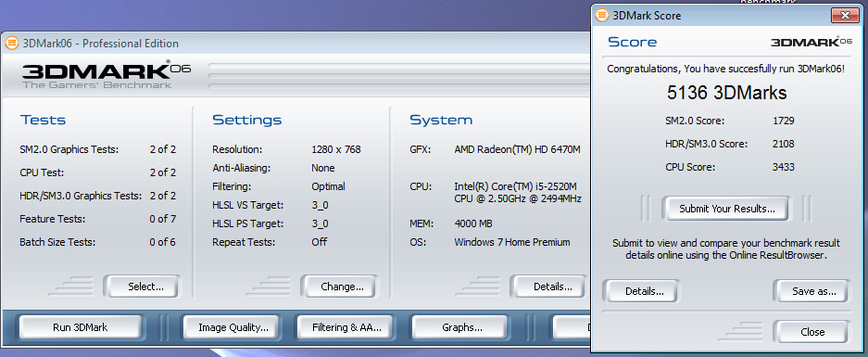The image size is (868, 357).
Task: Click the Repeat Tests value Off
Action: (319, 242)
